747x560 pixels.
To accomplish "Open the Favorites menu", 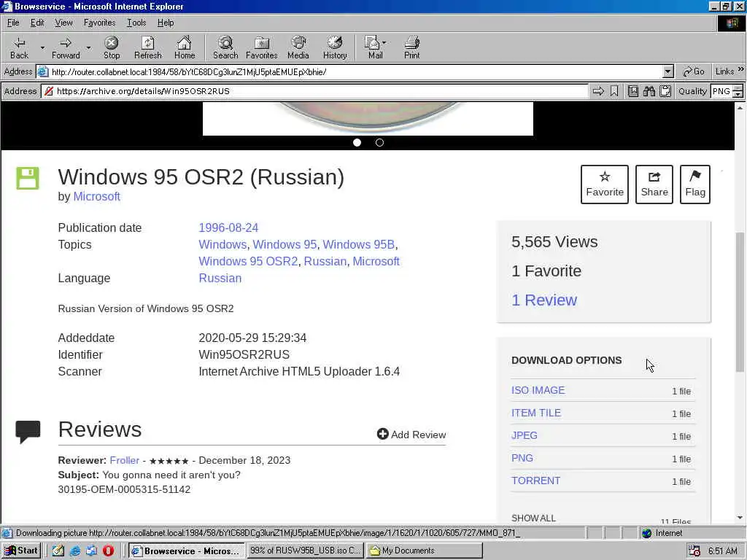I will point(99,23).
